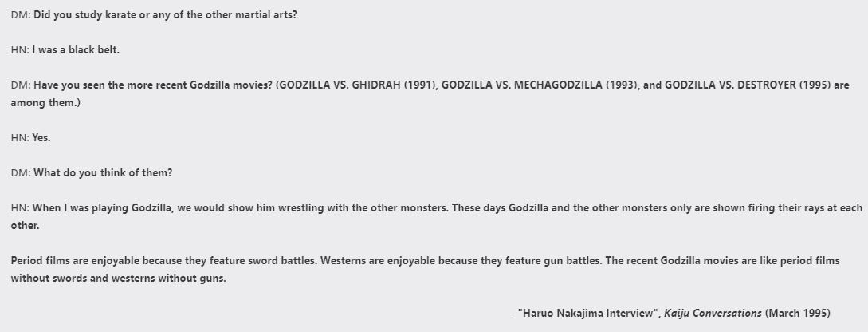Click the "I was a black belt" answer
Image resolution: width=868 pixels, height=332 pixels.
coord(76,50)
